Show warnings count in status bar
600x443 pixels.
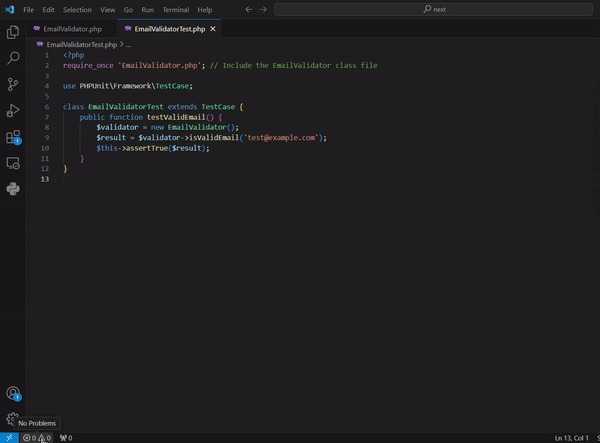click(44, 438)
